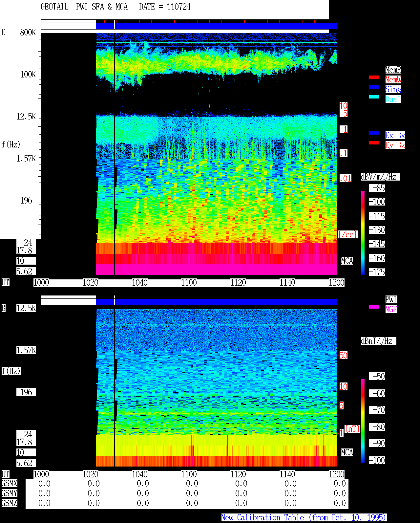Click the 1100 UT tick on upper time axis
This screenshot has height=523, width=420.
189,283
